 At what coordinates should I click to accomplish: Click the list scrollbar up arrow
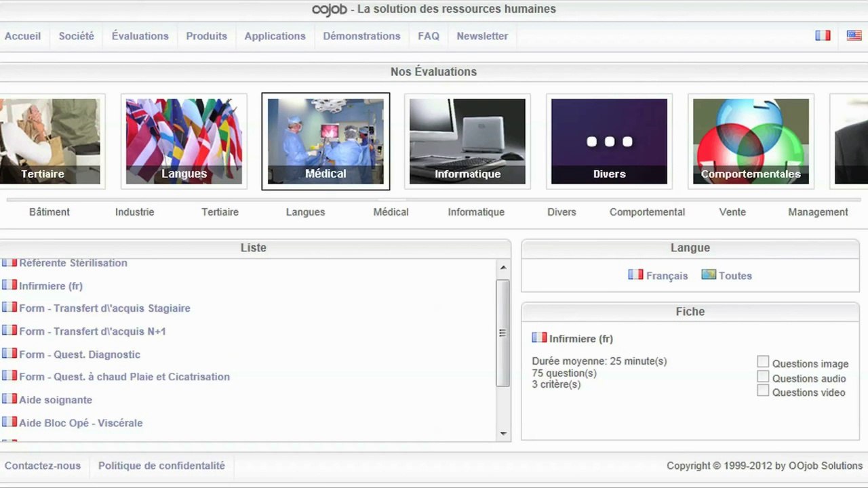pyautogui.click(x=503, y=268)
